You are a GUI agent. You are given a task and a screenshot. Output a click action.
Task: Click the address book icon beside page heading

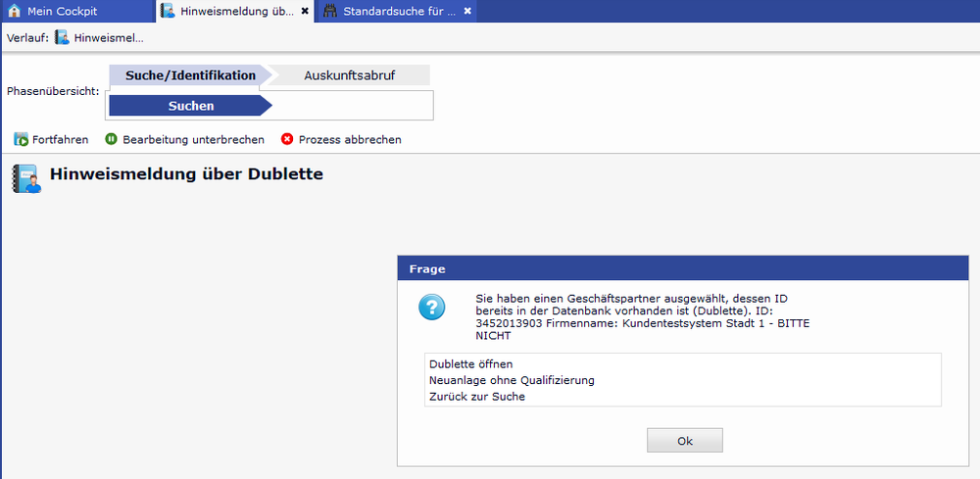26,178
